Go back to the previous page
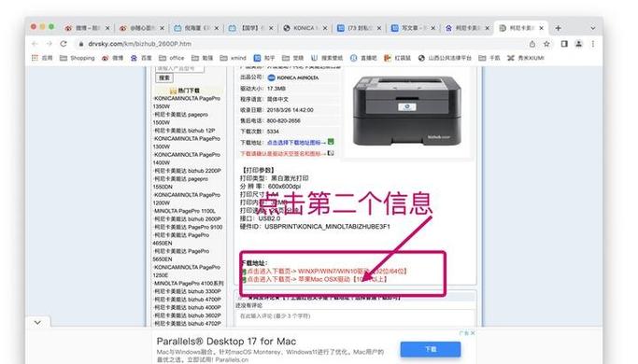 tap(35, 44)
